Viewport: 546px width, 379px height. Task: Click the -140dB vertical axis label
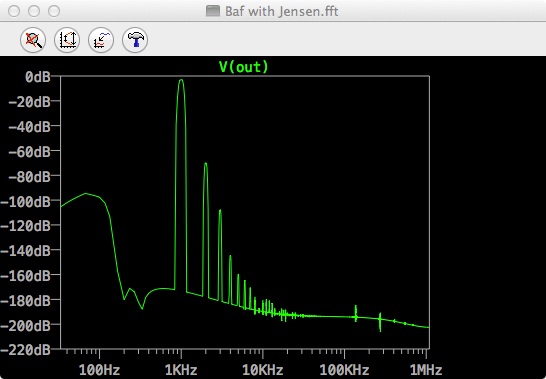[x=25, y=250]
